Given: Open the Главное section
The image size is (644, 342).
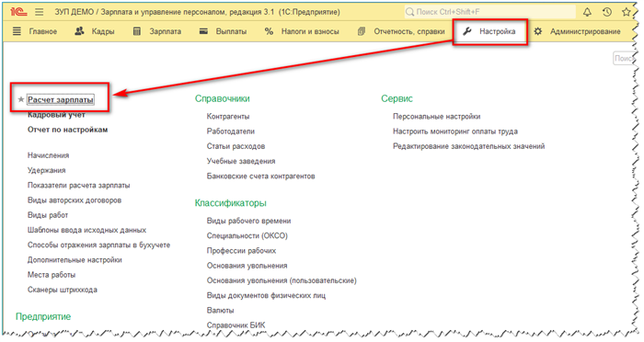Looking at the screenshot, I should tap(42, 31).
